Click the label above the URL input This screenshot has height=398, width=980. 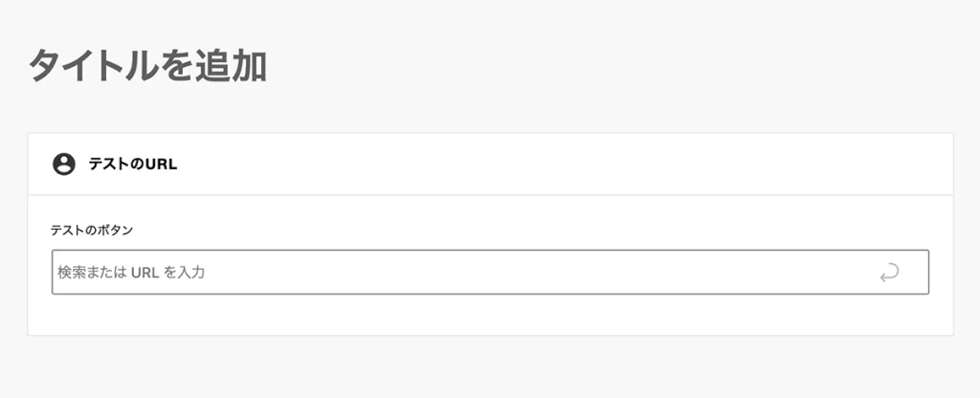[x=92, y=230]
